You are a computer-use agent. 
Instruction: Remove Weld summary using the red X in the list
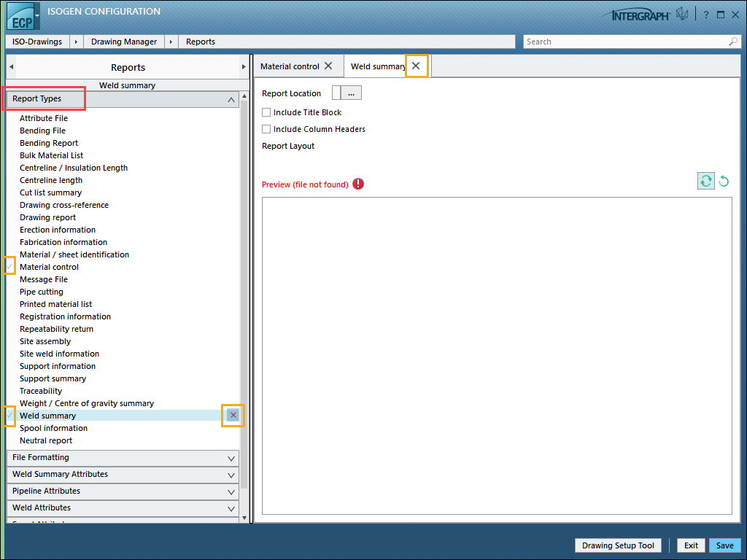pos(233,416)
